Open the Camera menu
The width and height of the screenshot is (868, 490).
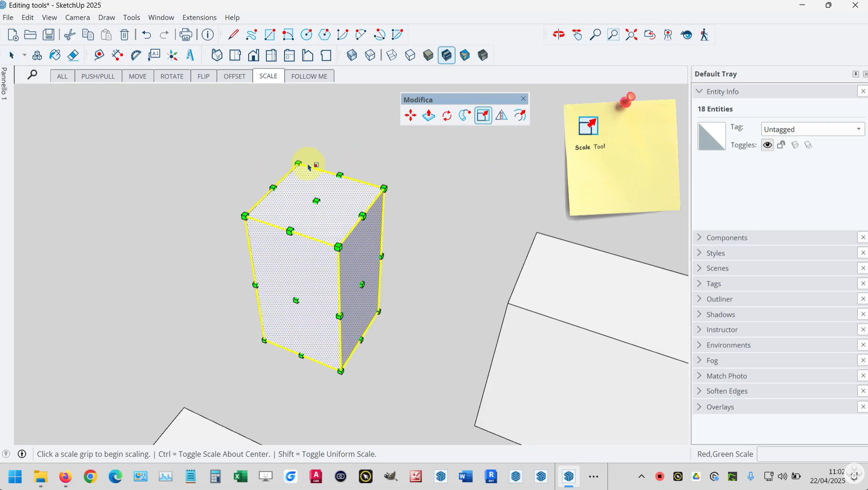pyautogui.click(x=78, y=18)
